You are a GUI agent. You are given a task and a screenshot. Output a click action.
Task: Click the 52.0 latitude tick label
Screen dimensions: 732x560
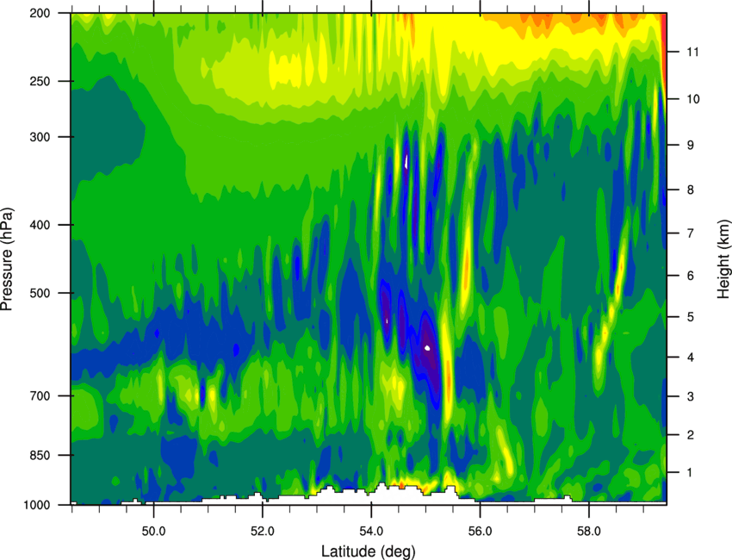coord(263,532)
